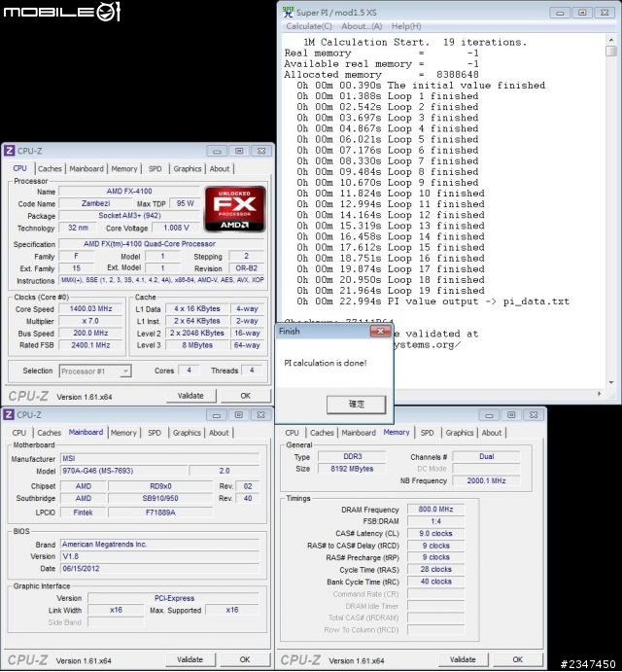Select CPU tab in the Mainboard CPU-Z window
Screen dimensions: 622x672
[18, 433]
